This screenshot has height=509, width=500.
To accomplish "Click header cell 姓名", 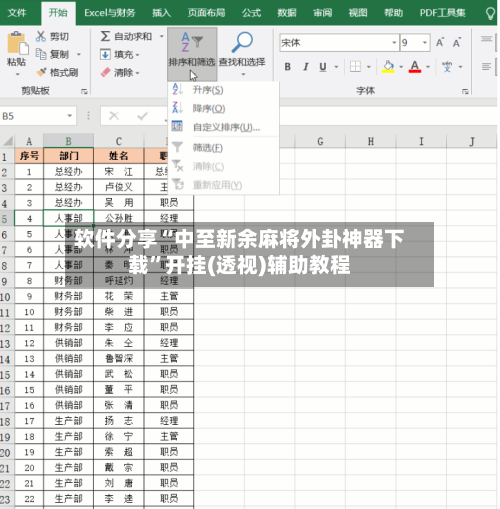I will (119, 156).
